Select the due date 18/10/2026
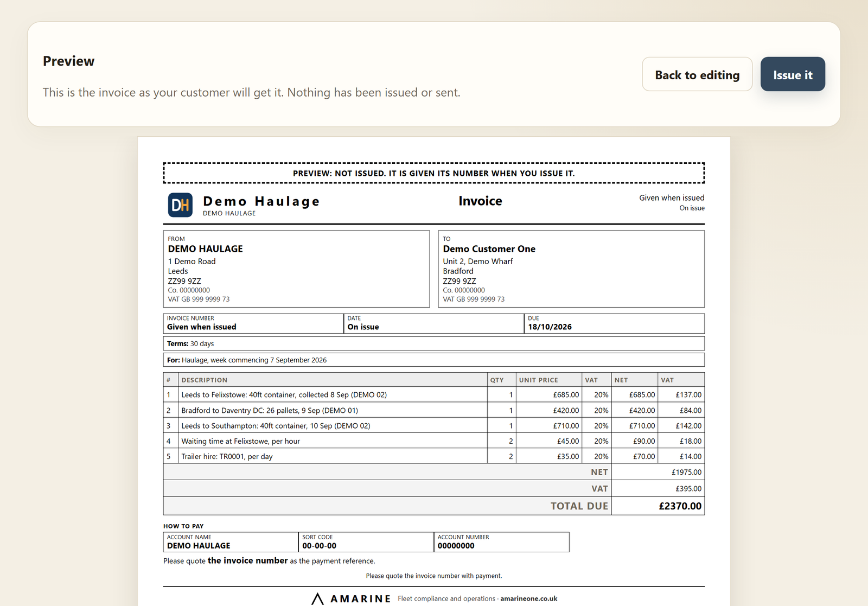Screen dimensions: 868x606 click(550, 327)
